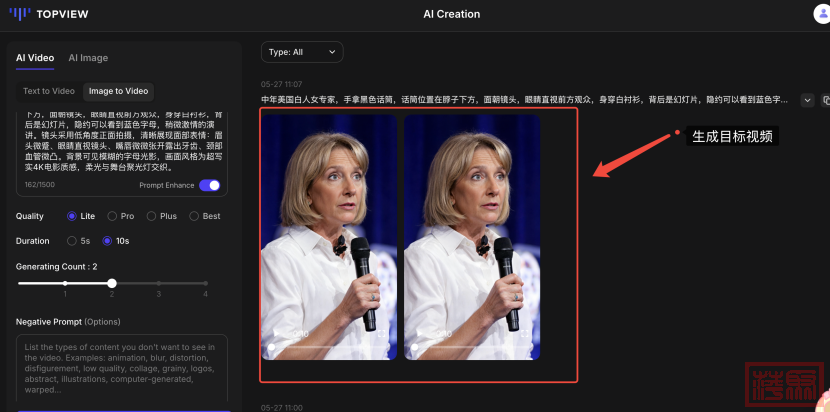Switch to Text to Video tab
The width and height of the screenshot is (830, 412).
pyautogui.click(x=49, y=91)
